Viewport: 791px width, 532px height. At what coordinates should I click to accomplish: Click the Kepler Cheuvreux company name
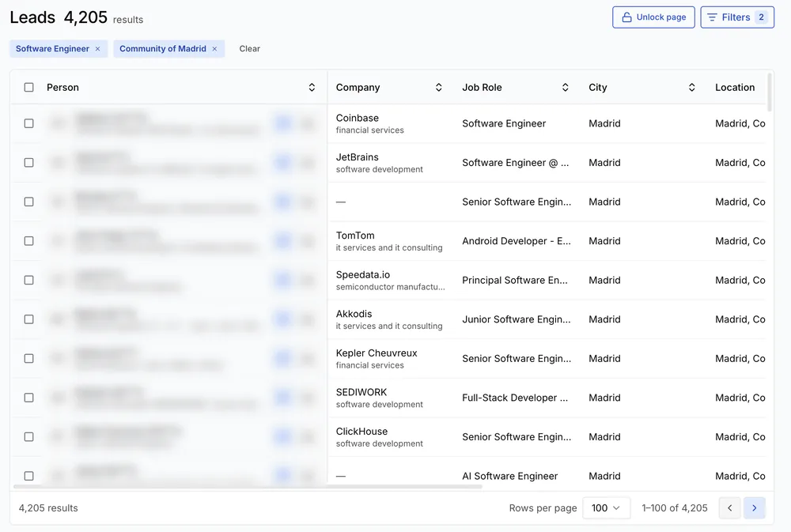[x=377, y=353]
